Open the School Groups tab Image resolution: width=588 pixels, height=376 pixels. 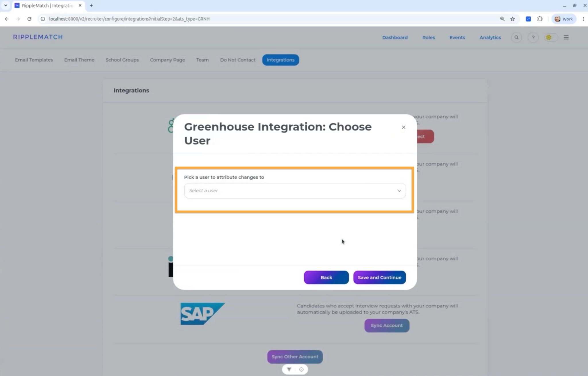pyautogui.click(x=122, y=60)
